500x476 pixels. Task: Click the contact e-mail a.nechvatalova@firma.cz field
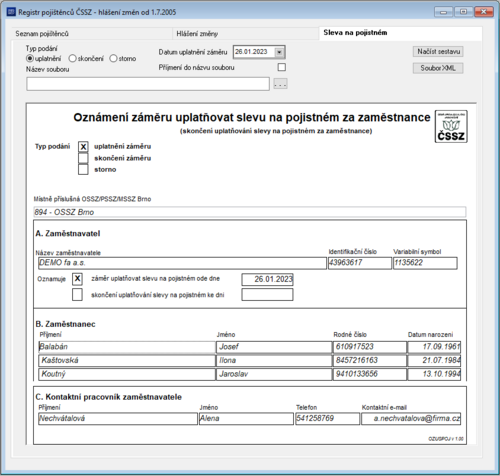(x=411, y=419)
